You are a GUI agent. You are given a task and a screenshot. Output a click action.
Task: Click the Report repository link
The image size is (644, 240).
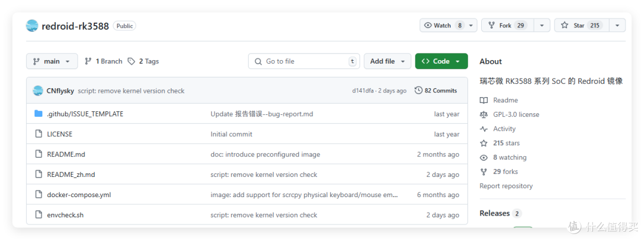(x=506, y=186)
